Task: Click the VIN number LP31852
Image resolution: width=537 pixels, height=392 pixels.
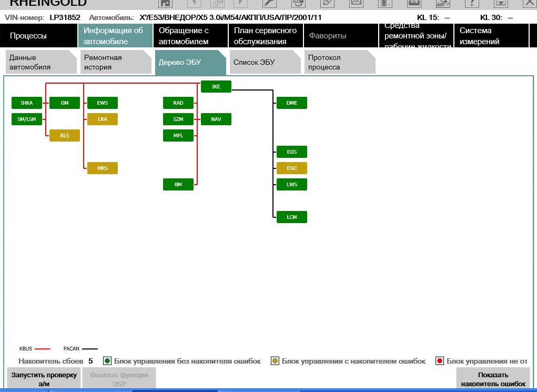Action: 65,17
